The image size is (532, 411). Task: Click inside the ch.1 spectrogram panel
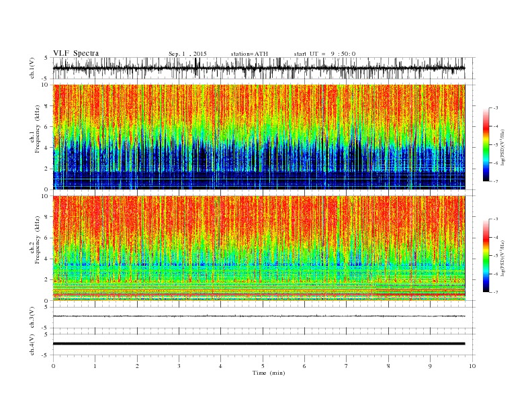tap(259, 137)
